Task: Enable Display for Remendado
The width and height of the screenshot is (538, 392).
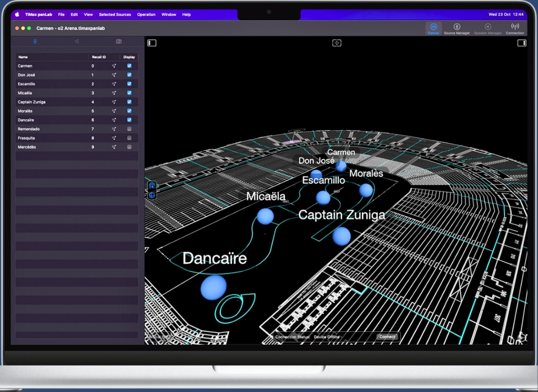Action: click(129, 129)
